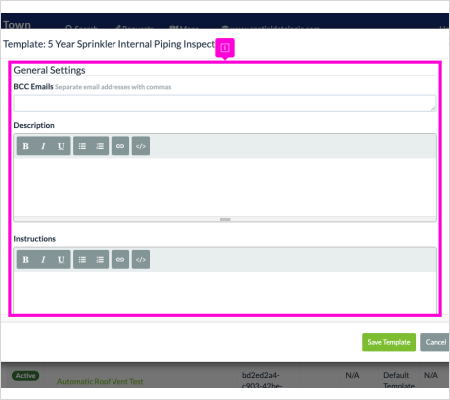This screenshot has height=400, width=450.
Task: Cancel the template dialog
Action: [435, 342]
